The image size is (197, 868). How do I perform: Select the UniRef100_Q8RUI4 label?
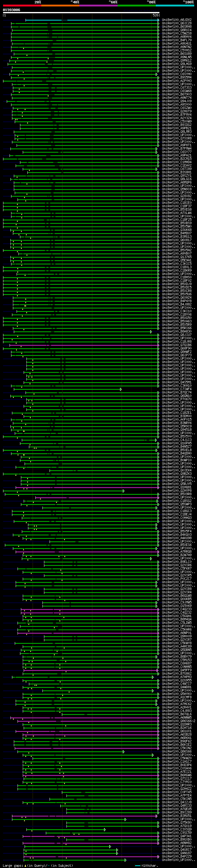pyautogui.click(x=177, y=30)
